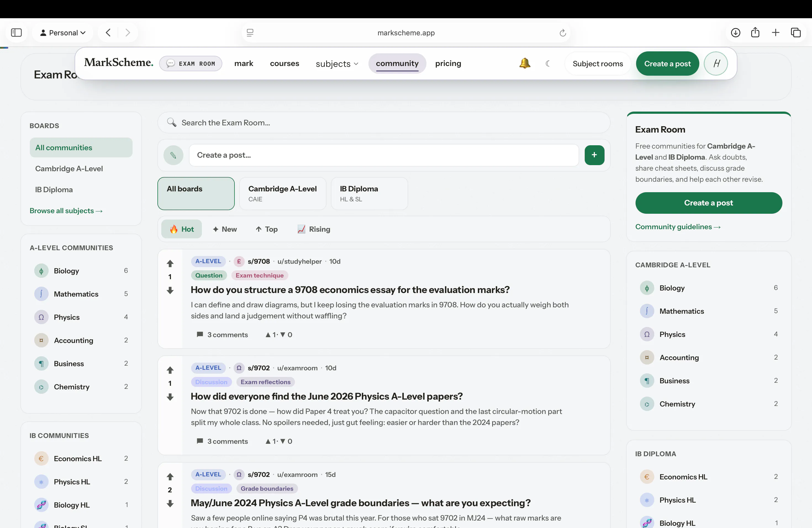
Task: Open 3 comments on the economics essay post
Action: (x=222, y=335)
